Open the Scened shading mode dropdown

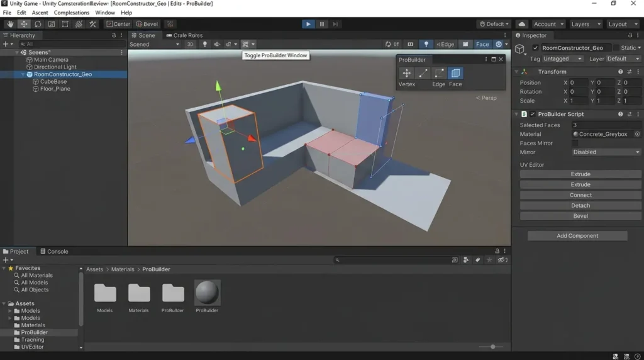[155, 44]
